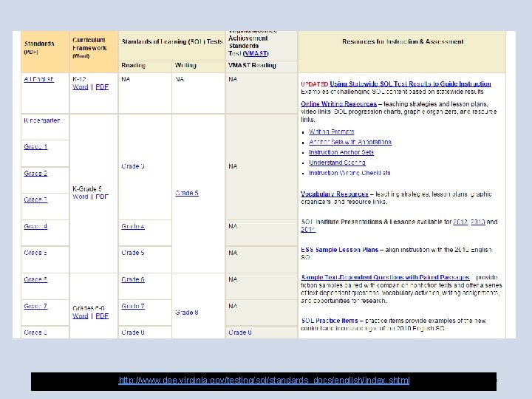The width and height of the screenshot is (532, 399).
Task: Open Grade 4 link in Standards column
Action: (35, 226)
